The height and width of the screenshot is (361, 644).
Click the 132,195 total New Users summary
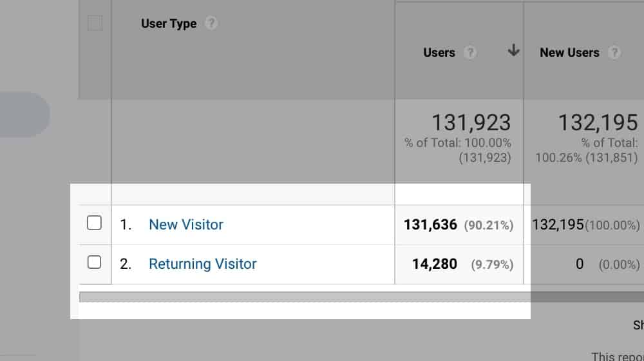pyautogui.click(x=598, y=122)
